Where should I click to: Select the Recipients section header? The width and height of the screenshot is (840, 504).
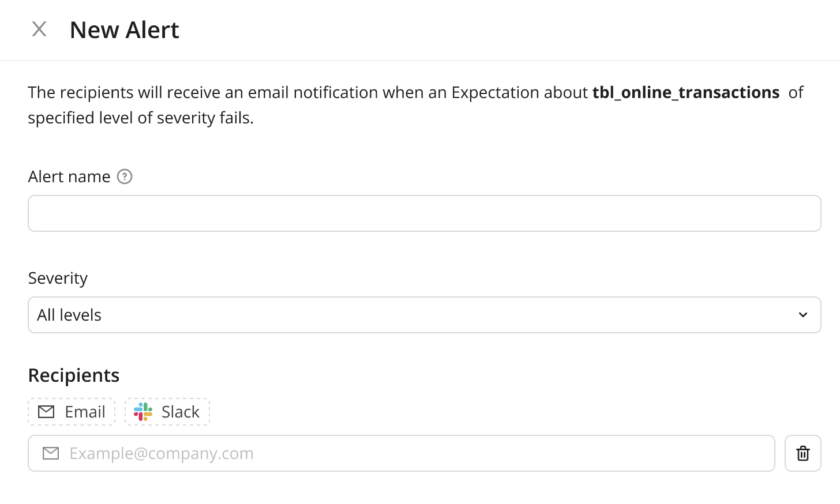73,375
